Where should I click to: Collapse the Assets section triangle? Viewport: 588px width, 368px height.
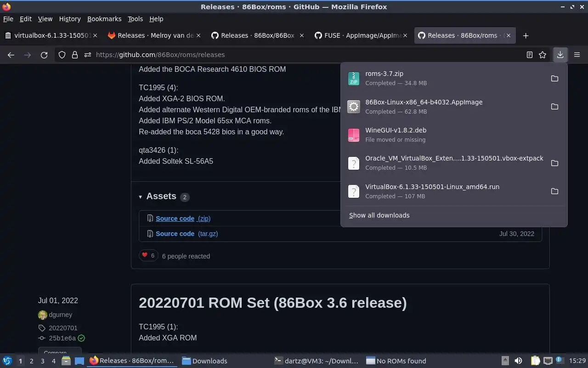141,197
